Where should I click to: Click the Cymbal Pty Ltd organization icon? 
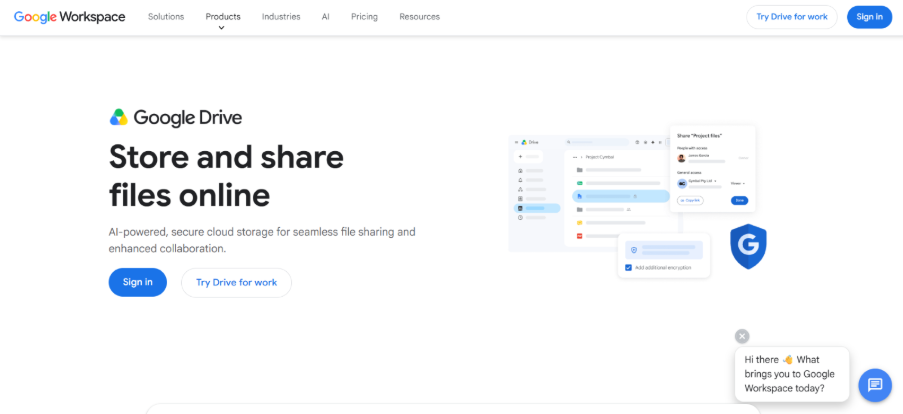(x=682, y=184)
